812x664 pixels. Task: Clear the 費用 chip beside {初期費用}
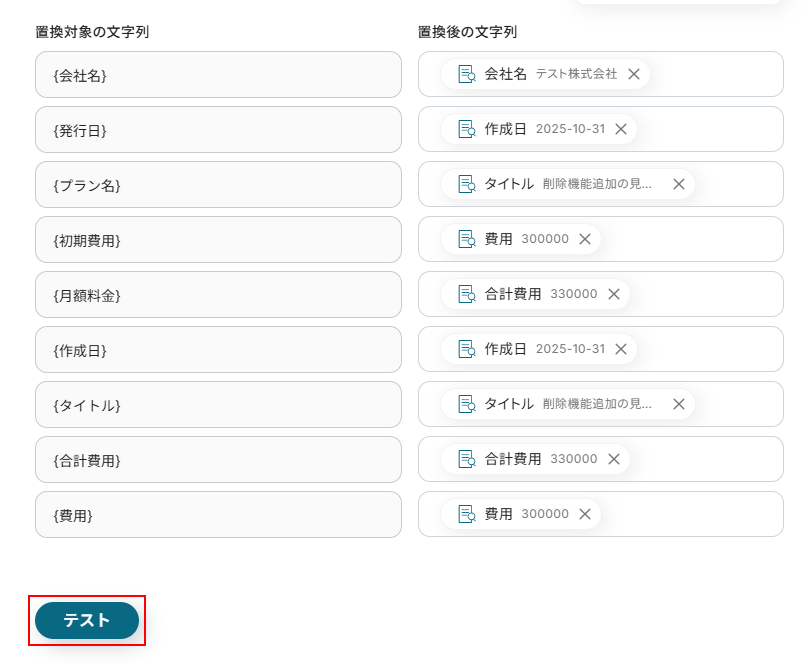[585, 239]
